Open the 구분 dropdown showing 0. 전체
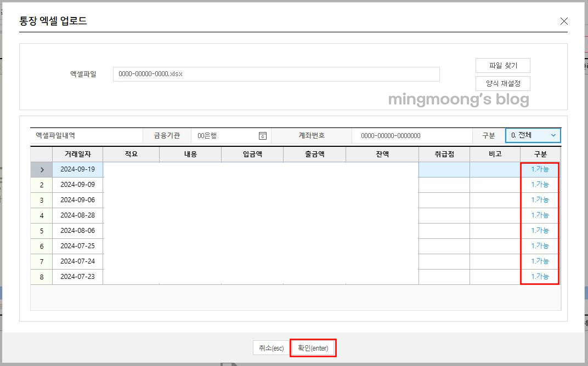The width and height of the screenshot is (588, 366). 533,135
